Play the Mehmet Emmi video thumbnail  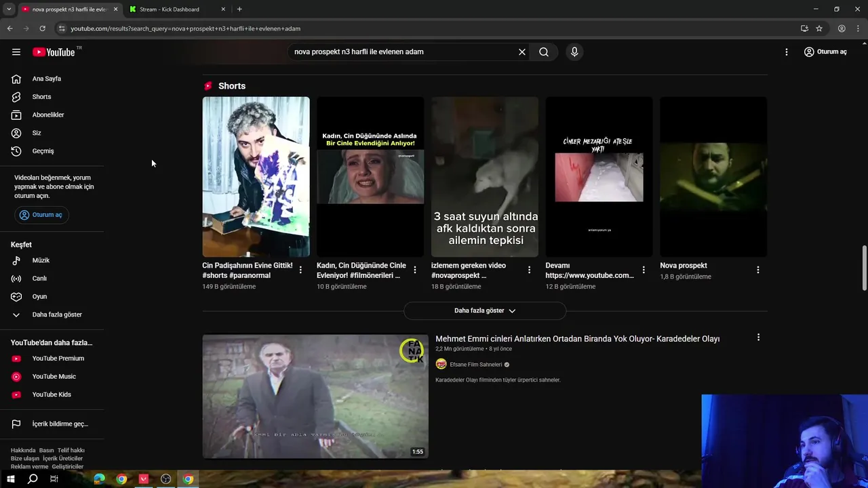[x=315, y=396]
